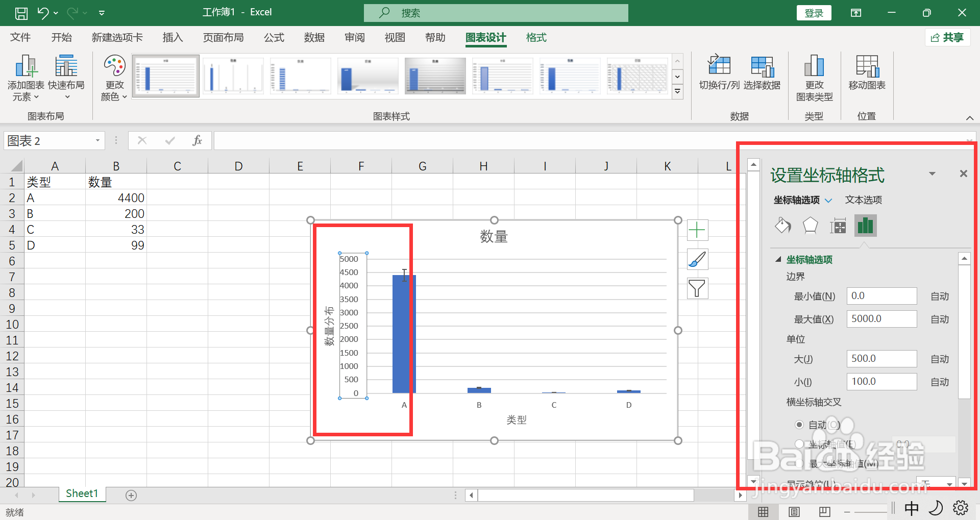Click the Maximum bound input field

[881, 319]
